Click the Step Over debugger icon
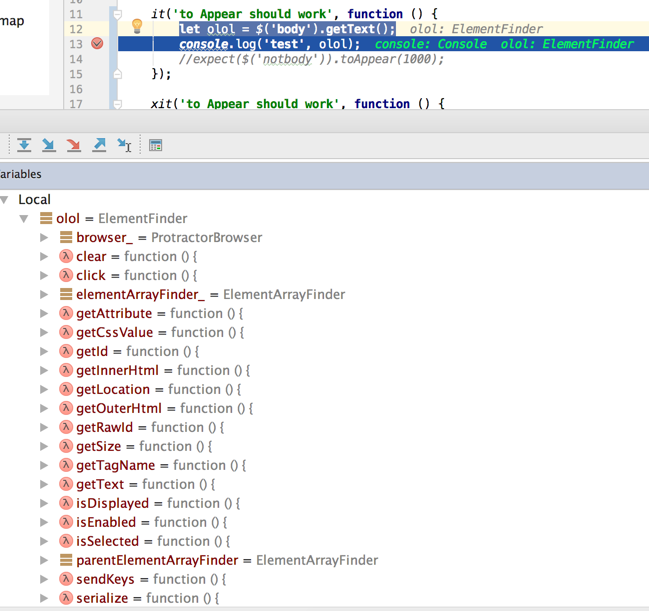649x611 pixels. (24, 145)
